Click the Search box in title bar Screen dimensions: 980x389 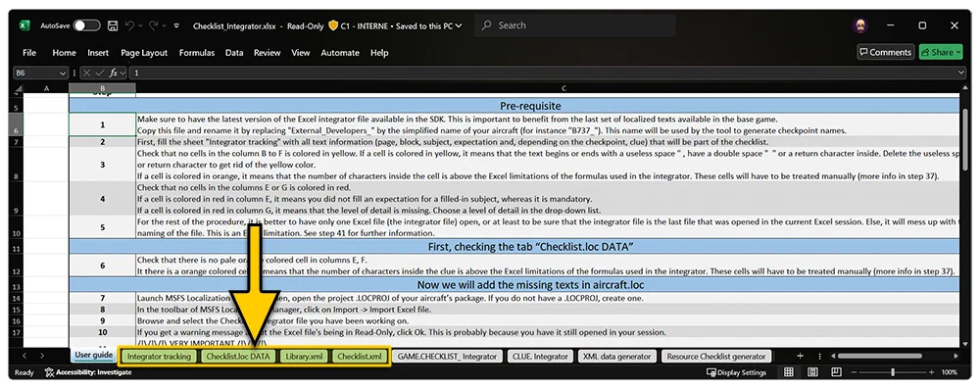coord(575,25)
